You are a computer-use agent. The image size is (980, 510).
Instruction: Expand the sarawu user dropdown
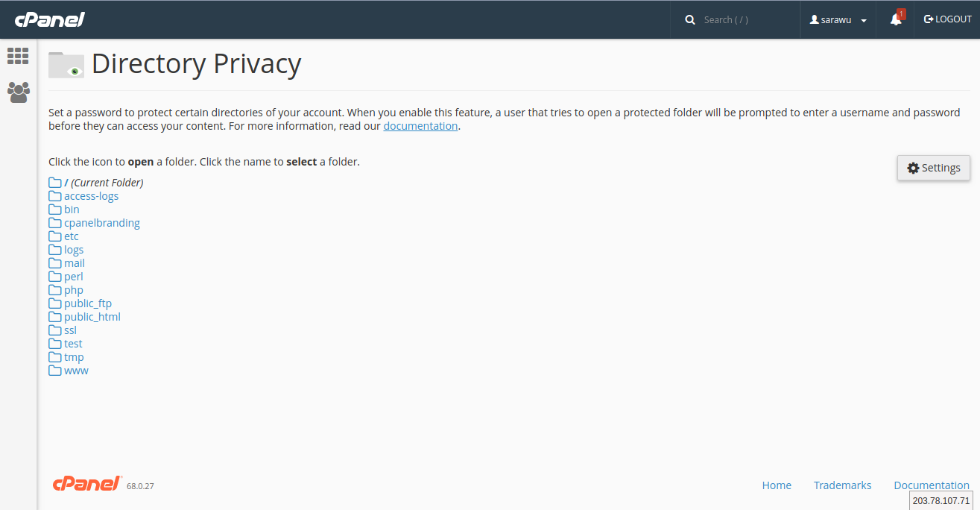(x=838, y=20)
